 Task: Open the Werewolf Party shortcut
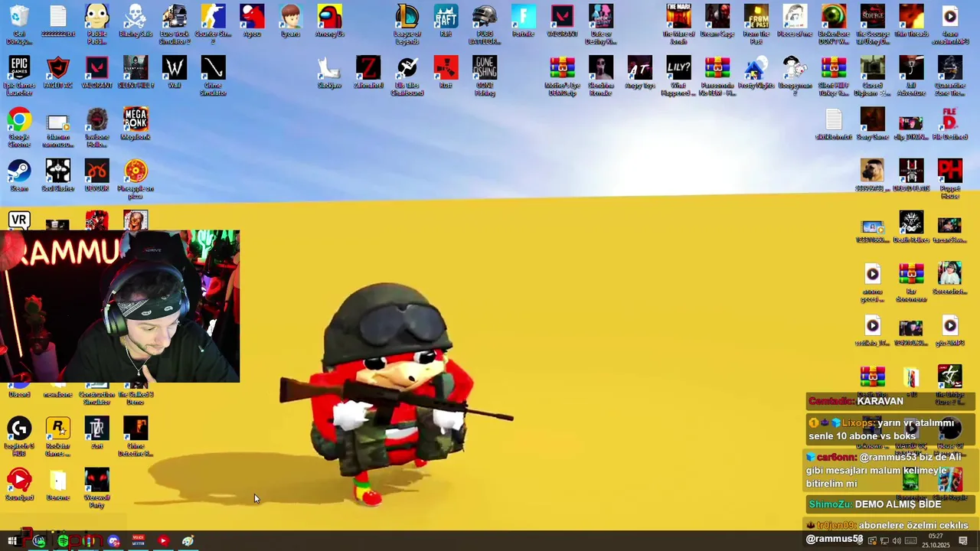point(96,487)
